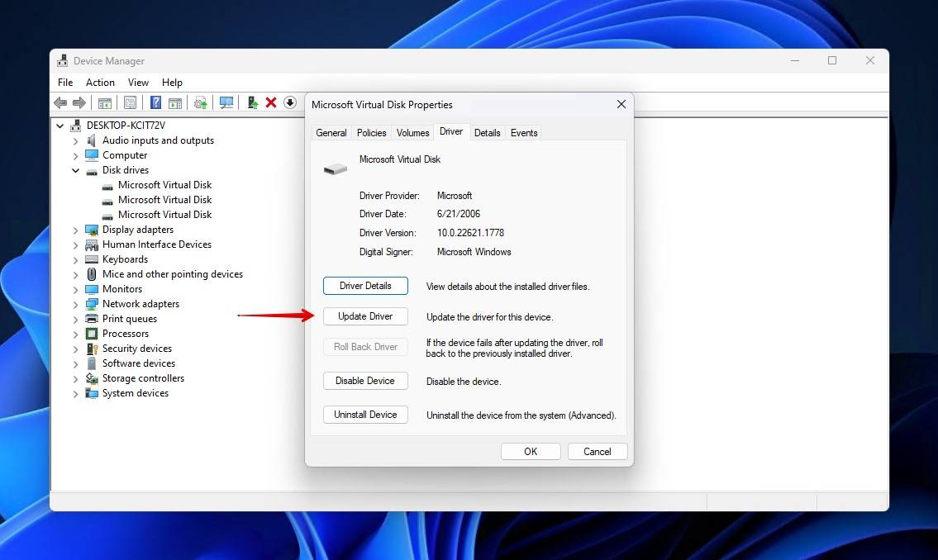Click the driver date 6/21/2006 value
Image resolution: width=938 pixels, height=560 pixels.
pos(458,214)
